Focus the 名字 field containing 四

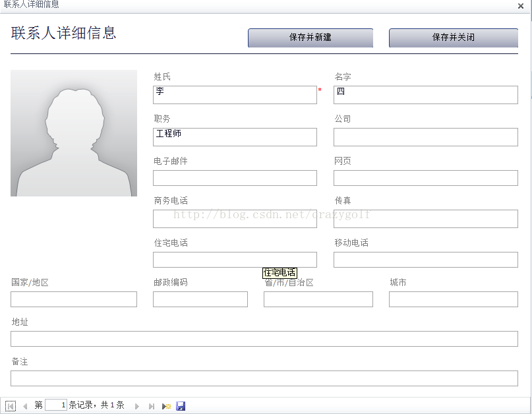[426, 95]
